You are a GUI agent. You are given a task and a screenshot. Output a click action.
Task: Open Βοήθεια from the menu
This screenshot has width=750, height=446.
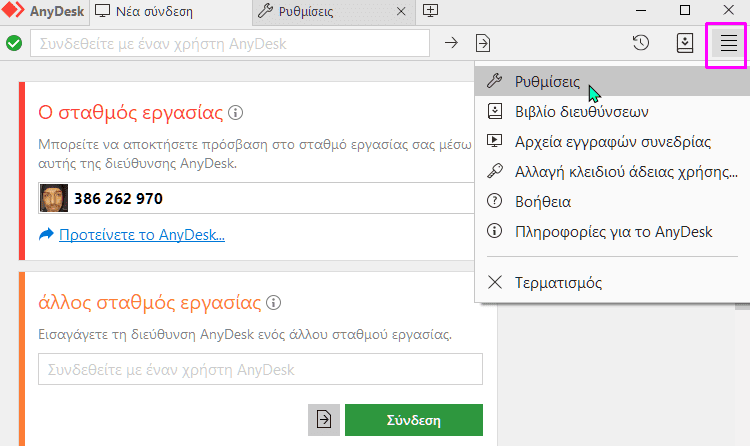click(612, 201)
